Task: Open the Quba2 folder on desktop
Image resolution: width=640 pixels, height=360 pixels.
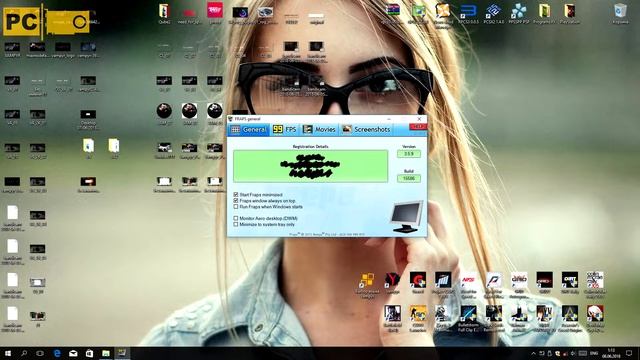Action: tap(164, 13)
